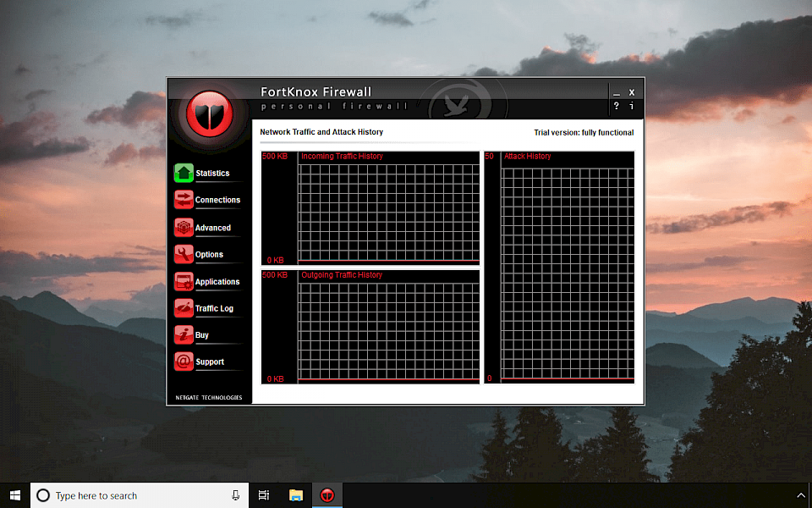Open the Traffic Log section

(214, 308)
